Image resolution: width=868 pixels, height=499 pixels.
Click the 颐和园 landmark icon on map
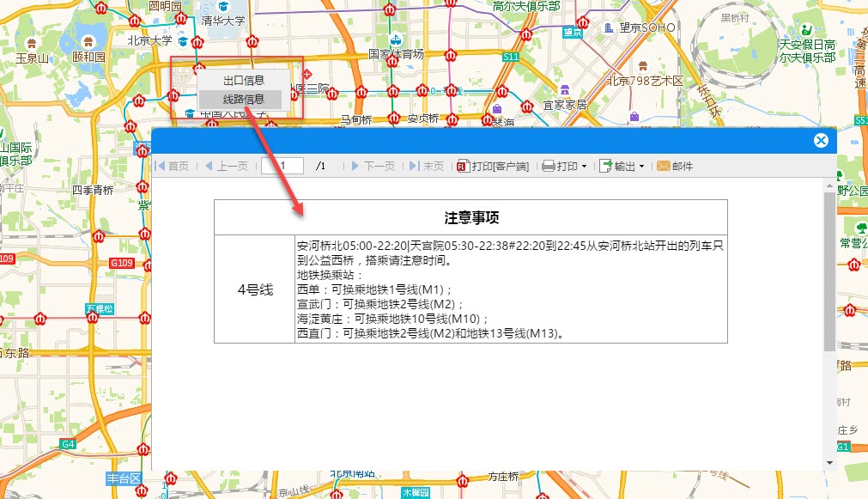point(88,41)
